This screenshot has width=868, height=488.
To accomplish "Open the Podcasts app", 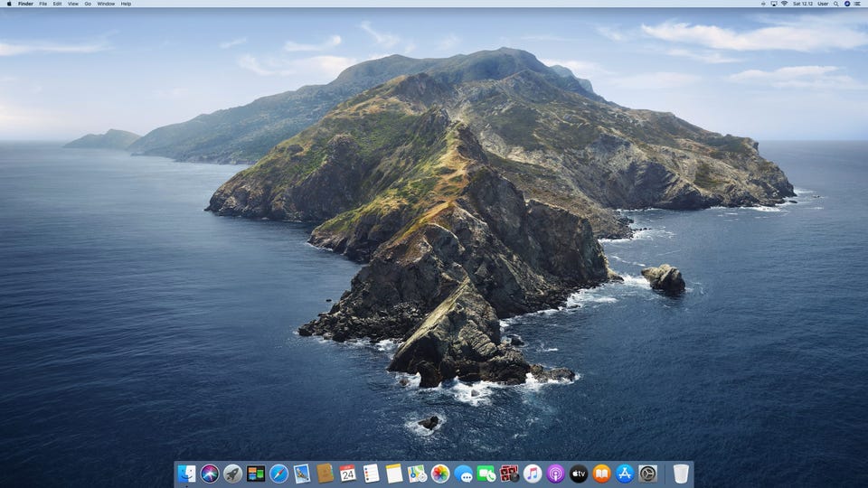I will click(555, 474).
